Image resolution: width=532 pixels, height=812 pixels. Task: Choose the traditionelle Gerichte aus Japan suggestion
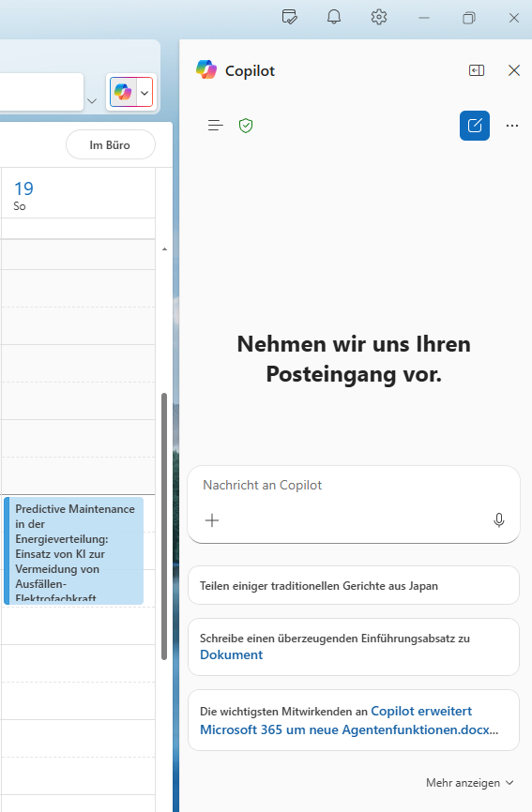pos(354,585)
